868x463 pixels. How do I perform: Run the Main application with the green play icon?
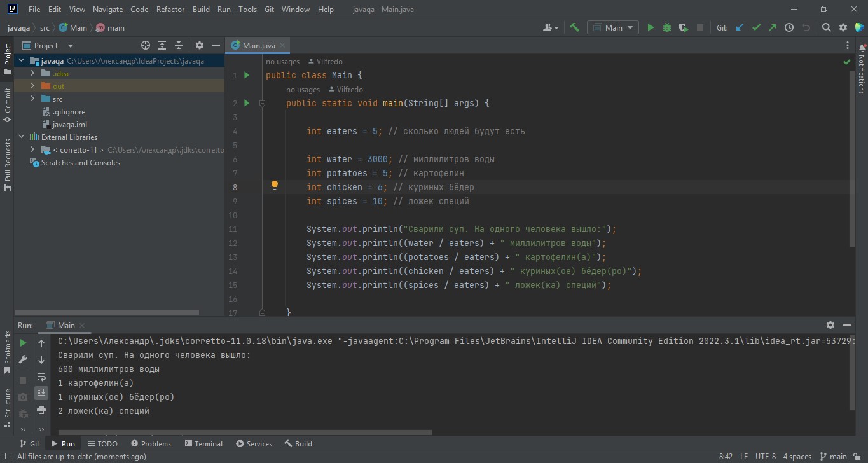coord(650,27)
